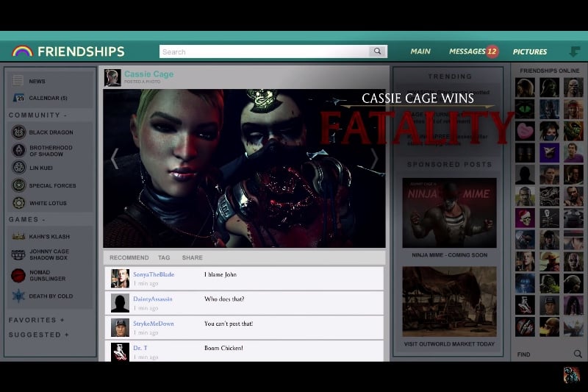Open the pink candy heart friend avatar
Viewport: 588px width, 392px height.
point(525,131)
